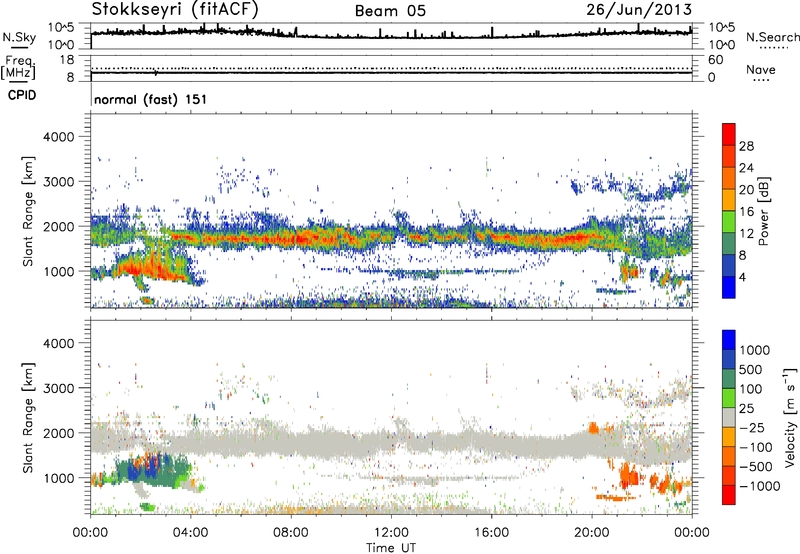Click the blue bottom of the Power color bar
The image size is (800, 554).
(x=729, y=288)
